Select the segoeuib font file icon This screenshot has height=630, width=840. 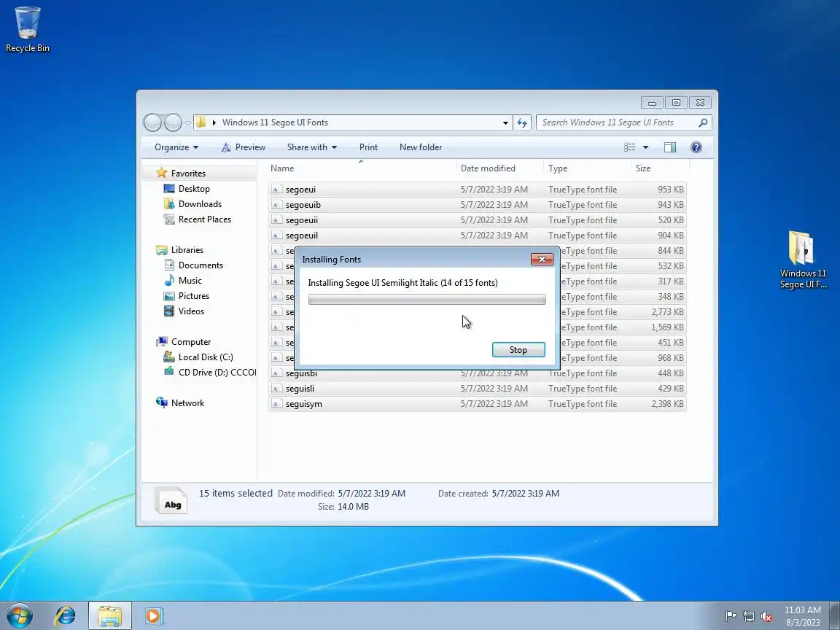click(x=276, y=205)
